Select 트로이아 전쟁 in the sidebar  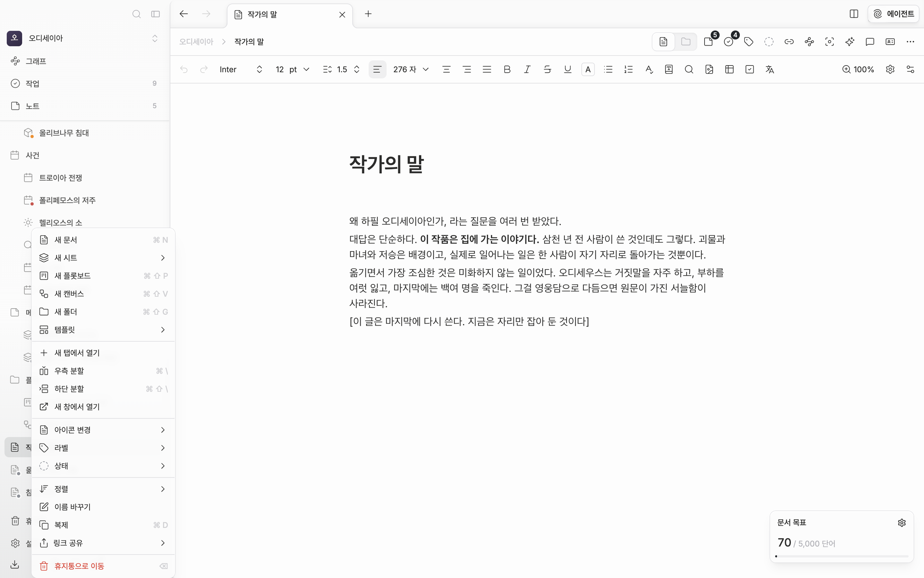(x=85, y=178)
